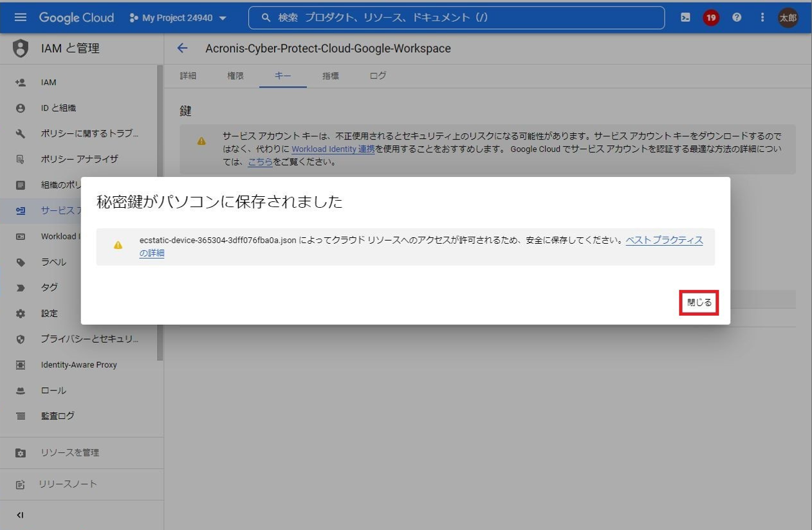
Task: Click the IAM と管理 sidebar header text
Action: (70, 48)
